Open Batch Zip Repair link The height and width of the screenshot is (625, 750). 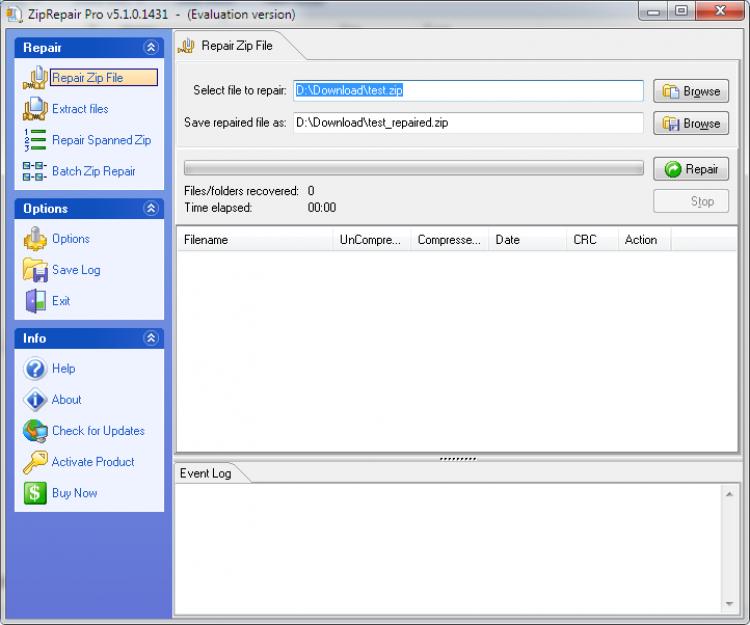pos(94,171)
